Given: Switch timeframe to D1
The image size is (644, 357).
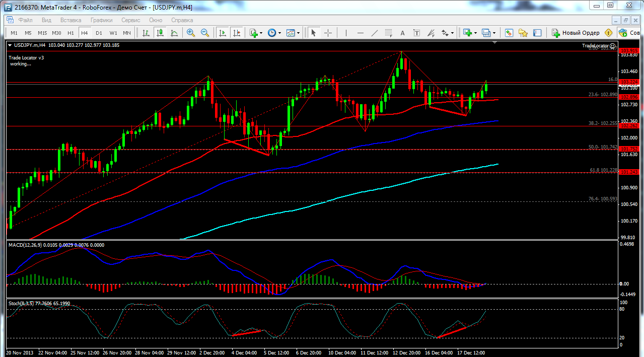Looking at the screenshot, I should click(99, 33).
